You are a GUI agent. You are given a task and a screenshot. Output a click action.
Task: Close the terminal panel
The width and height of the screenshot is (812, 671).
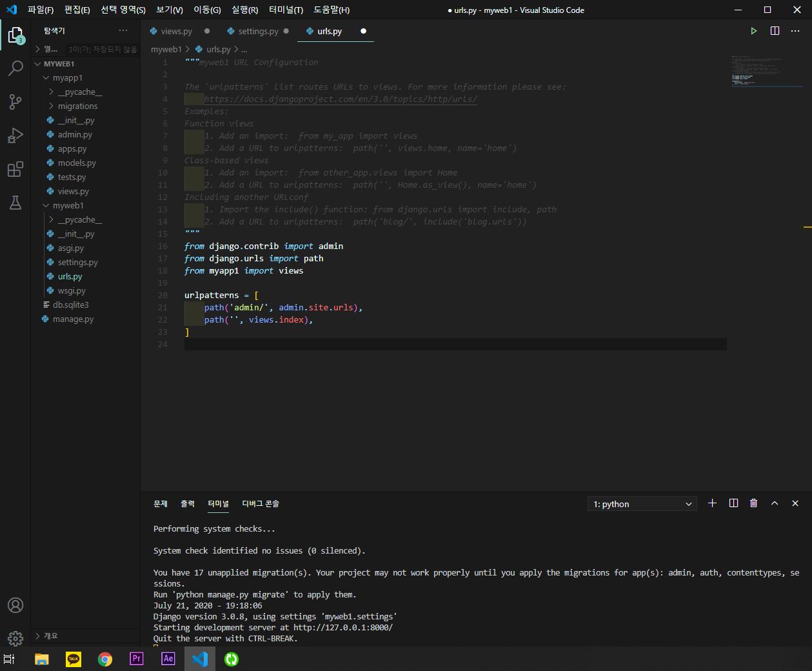(x=795, y=503)
